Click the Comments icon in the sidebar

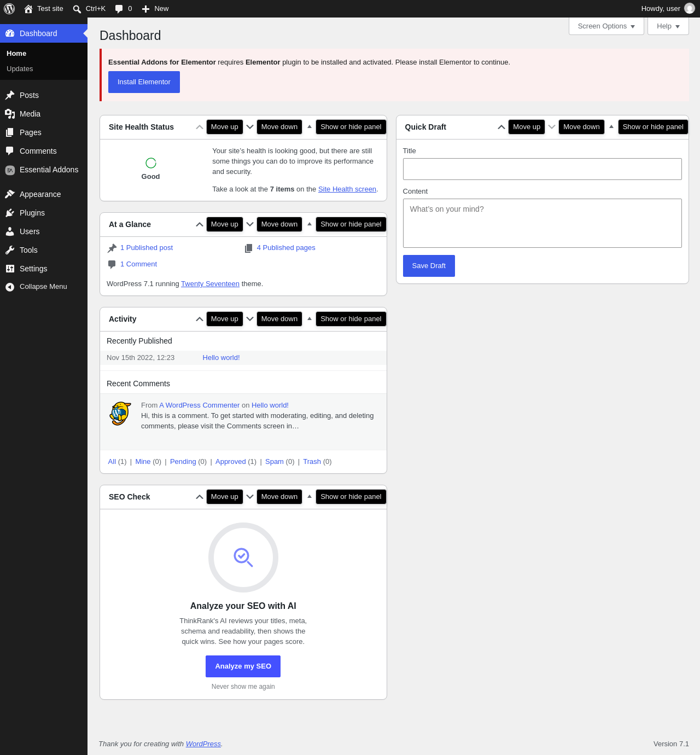click(x=10, y=151)
